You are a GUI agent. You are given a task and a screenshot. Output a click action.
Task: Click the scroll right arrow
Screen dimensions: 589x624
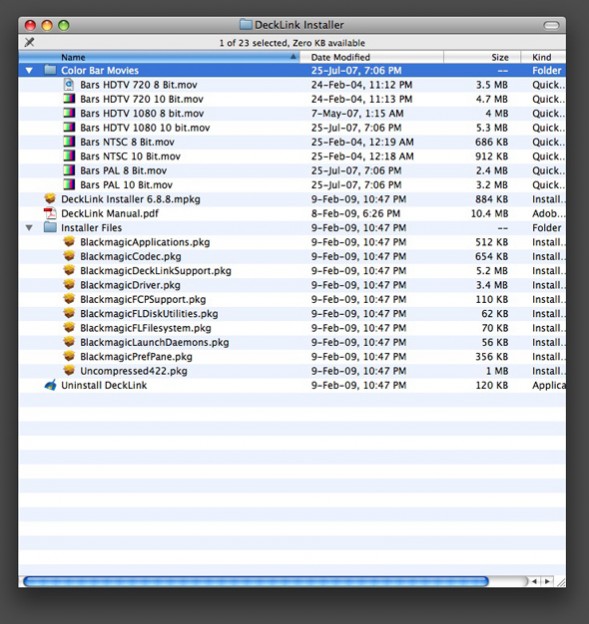547,581
